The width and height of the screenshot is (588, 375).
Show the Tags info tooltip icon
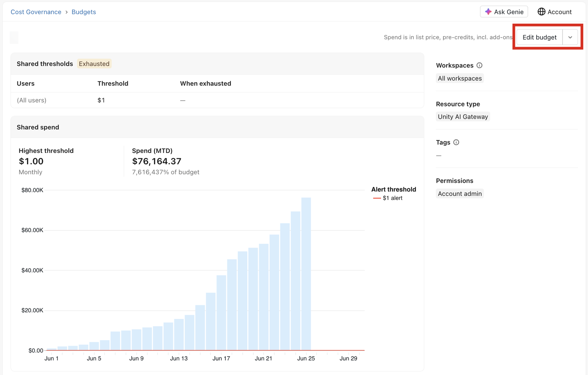(x=456, y=143)
